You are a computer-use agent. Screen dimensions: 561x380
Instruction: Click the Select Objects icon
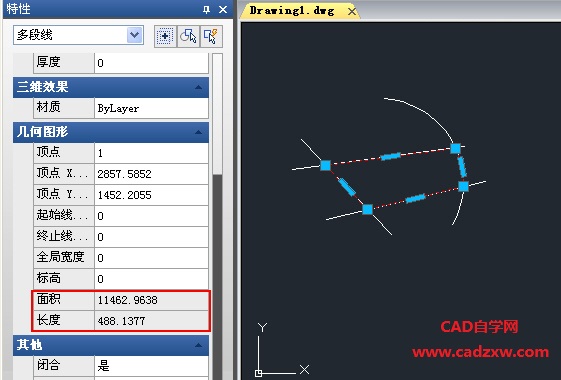(188, 36)
